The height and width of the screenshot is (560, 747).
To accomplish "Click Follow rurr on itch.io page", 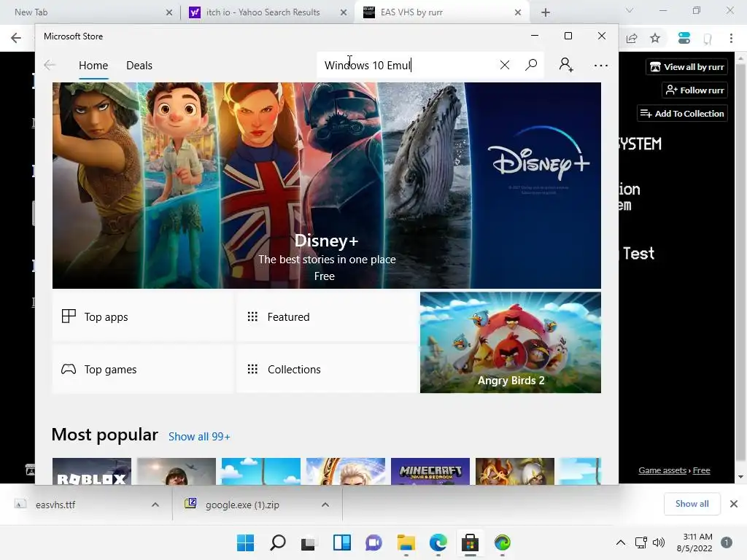I will (695, 90).
